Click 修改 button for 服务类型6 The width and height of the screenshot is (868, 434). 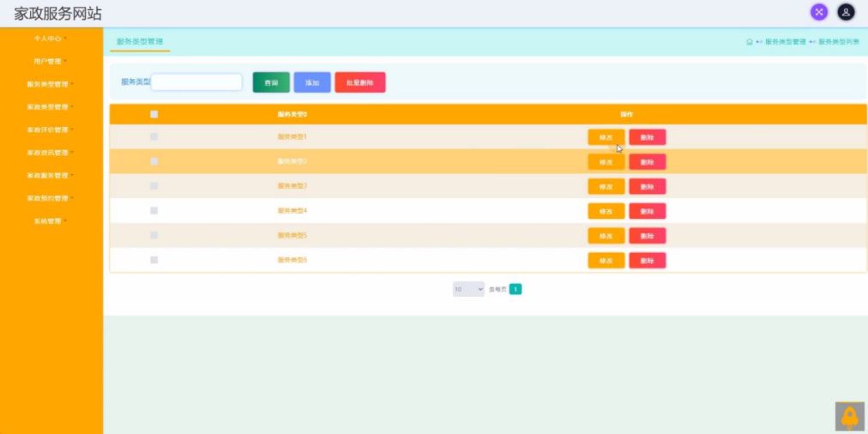pos(606,260)
